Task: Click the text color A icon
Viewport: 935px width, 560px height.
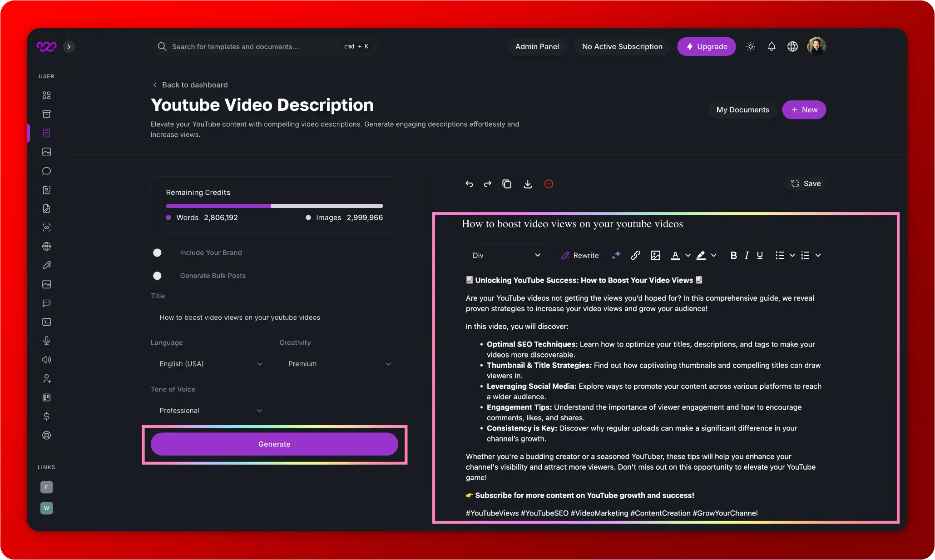Action: click(x=675, y=255)
